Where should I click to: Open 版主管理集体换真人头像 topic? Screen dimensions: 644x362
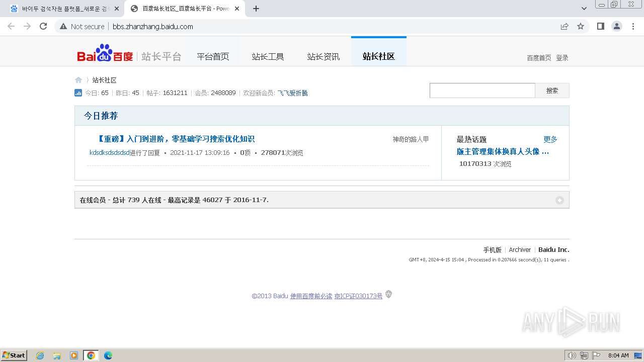coord(503,151)
